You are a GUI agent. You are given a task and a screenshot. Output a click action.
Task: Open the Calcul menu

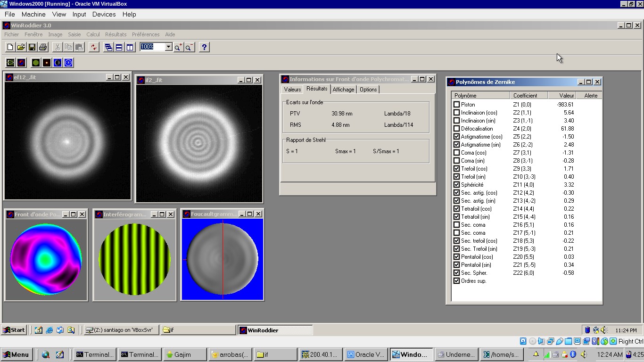(x=93, y=34)
